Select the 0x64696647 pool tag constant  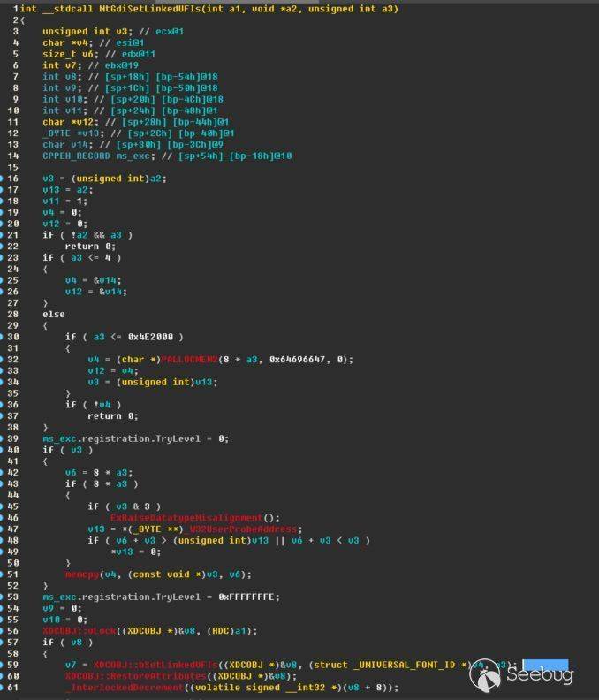click(x=297, y=360)
